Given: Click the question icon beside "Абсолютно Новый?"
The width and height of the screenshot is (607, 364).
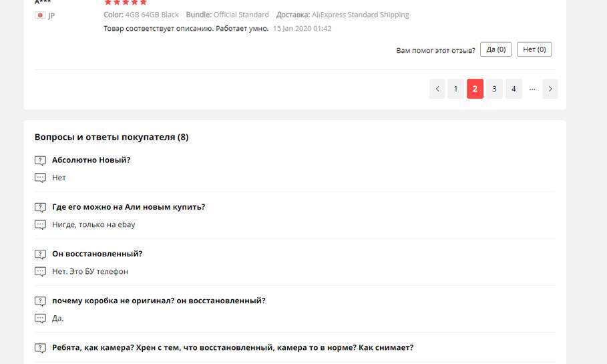Looking at the screenshot, I should coord(40,160).
